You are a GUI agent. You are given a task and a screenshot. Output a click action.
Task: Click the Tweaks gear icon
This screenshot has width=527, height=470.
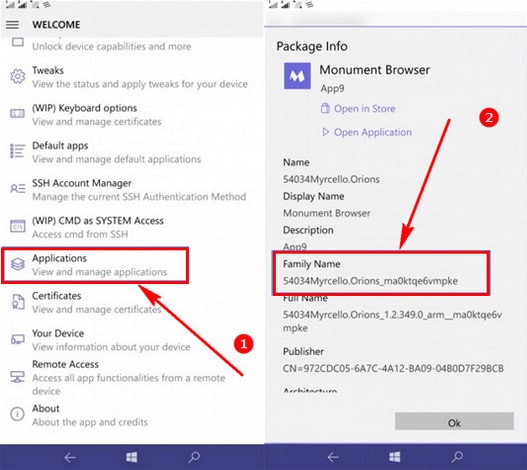point(17,76)
